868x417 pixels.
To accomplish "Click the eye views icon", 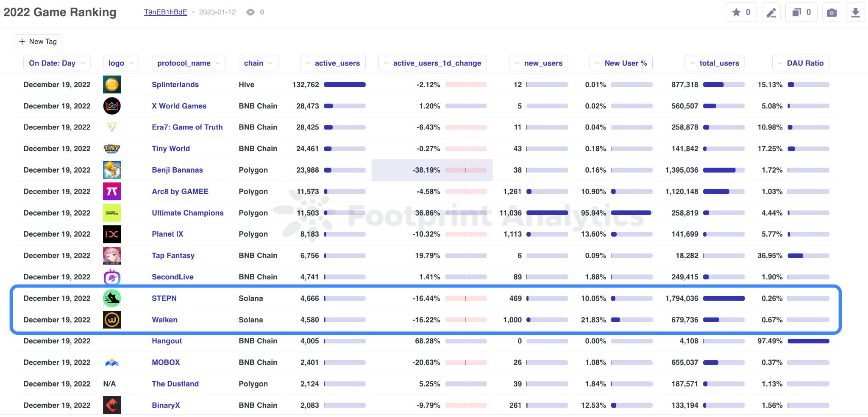I will (x=250, y=12).
